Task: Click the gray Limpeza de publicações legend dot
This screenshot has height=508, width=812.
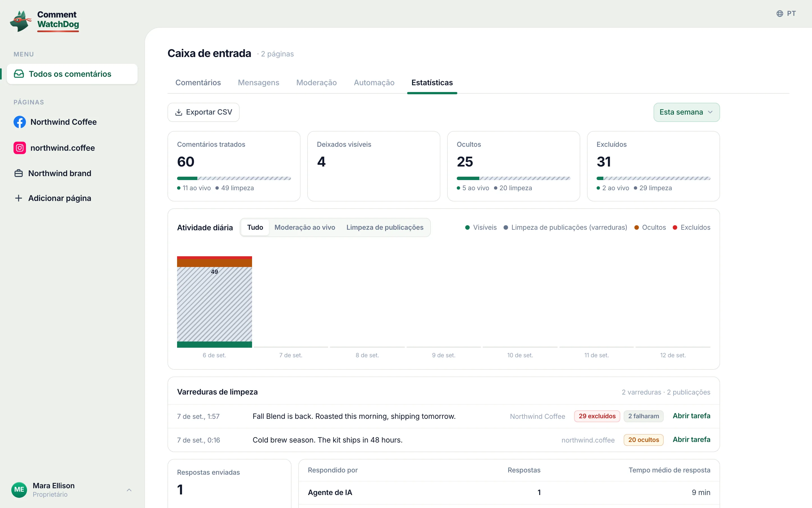Action: coord(506,227)
